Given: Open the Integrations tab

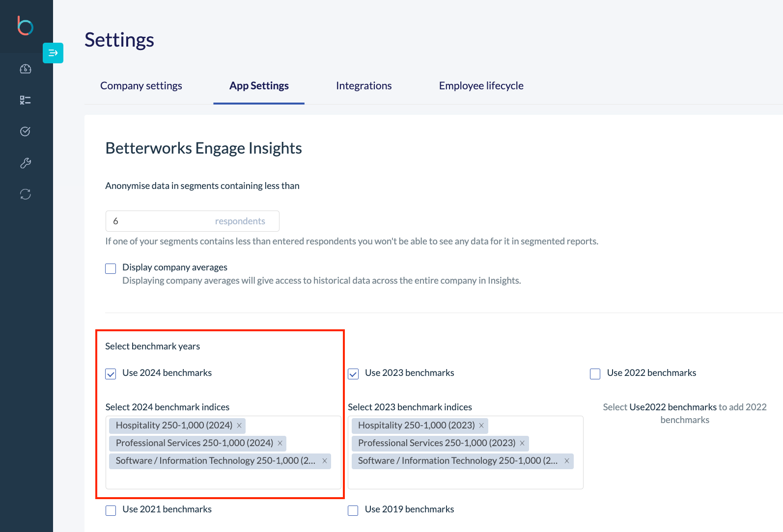Looking at the screenshot, I should [364, 86].
